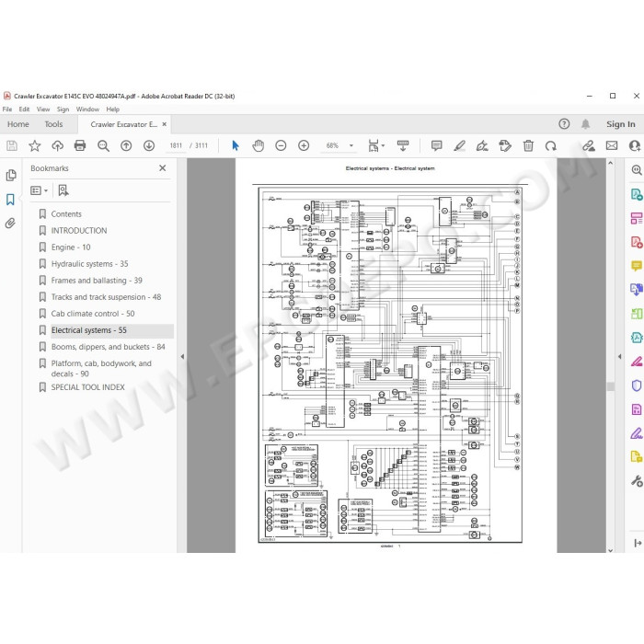Click the scrollbar down arrow
Viewport: 644px width, 644px height.
click(x=610, y=550)
